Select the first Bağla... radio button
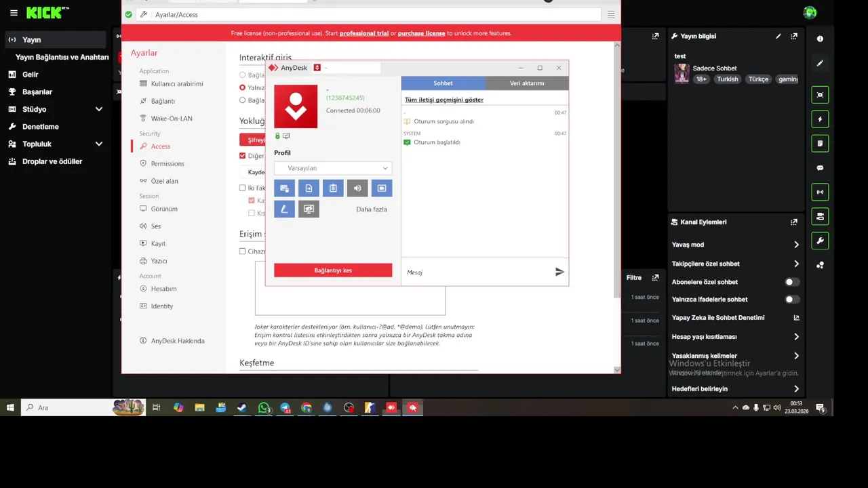 coord(242,75)
